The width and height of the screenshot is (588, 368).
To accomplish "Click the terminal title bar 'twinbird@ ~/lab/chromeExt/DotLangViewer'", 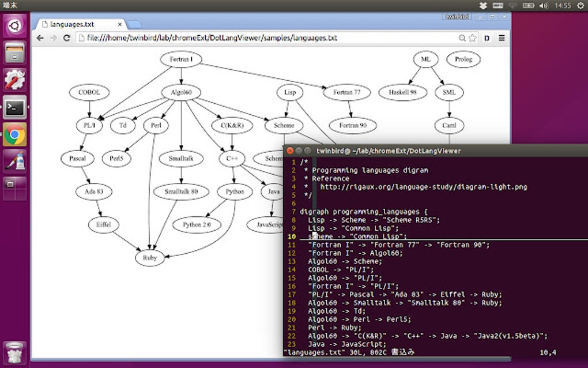I will tap(389, 151).
